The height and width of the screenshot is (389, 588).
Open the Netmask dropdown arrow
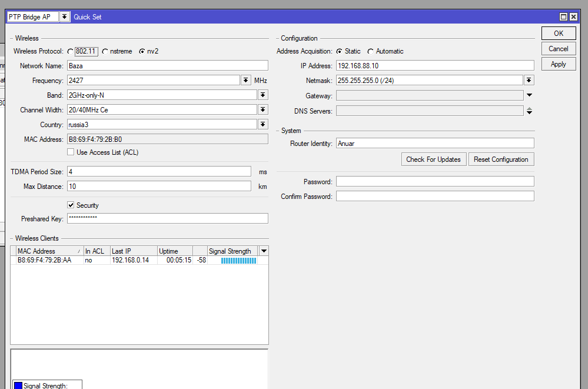tap(529, 80)
